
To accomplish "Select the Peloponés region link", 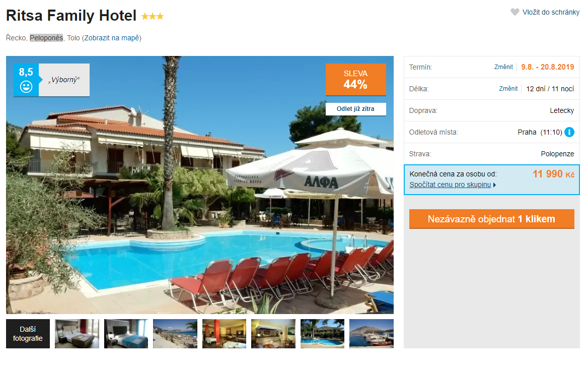I will [46, 38].
